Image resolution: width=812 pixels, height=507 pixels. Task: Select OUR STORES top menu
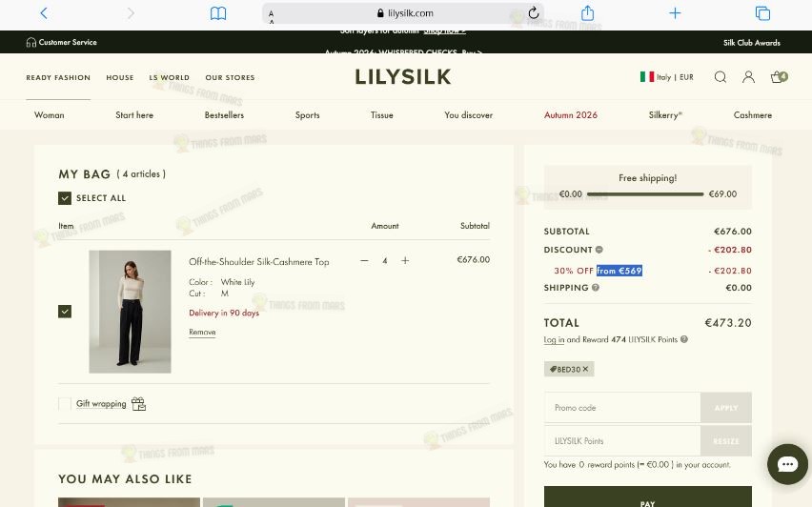point(230,78)
